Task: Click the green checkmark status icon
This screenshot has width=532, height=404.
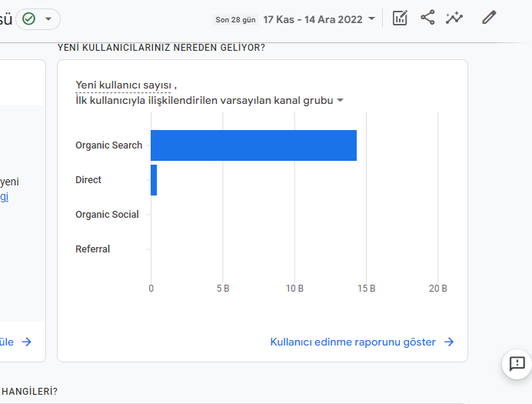Action: (29, 18)
